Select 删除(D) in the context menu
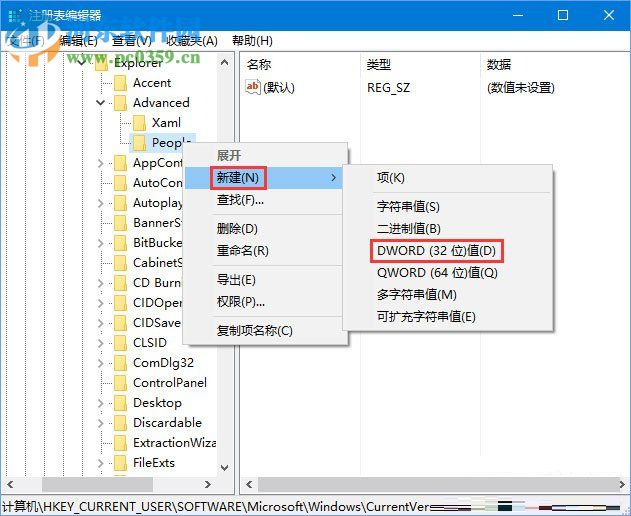Screen dimensions: 631x516 click(x=237, y=229)
